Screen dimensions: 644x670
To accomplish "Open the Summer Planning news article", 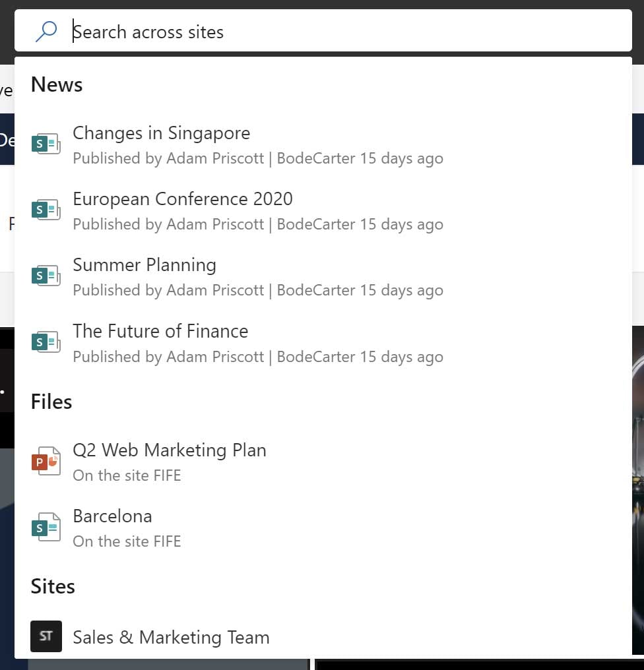I will [145, 264].
